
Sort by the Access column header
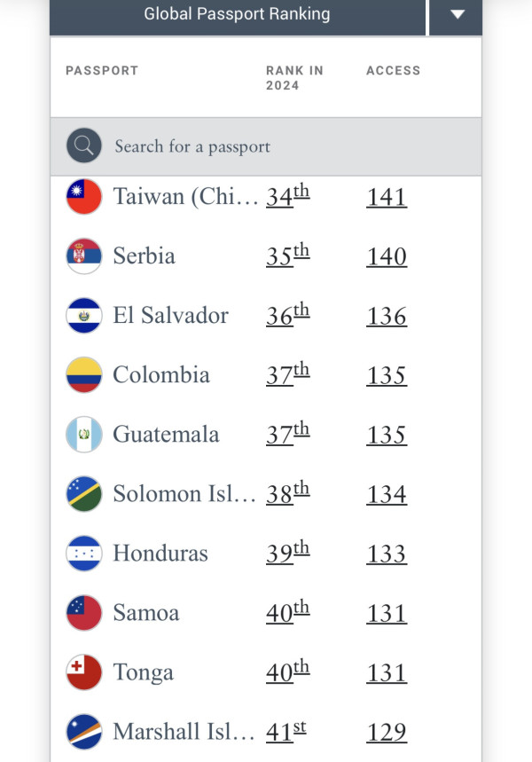[x=393, y=71]
